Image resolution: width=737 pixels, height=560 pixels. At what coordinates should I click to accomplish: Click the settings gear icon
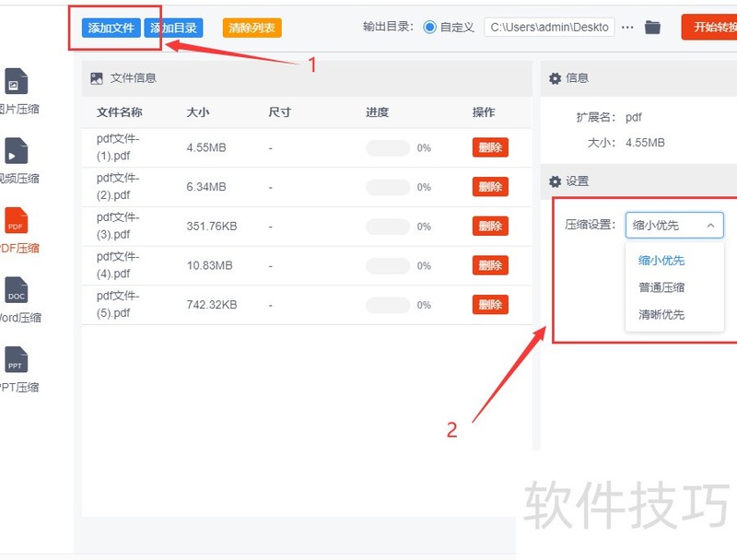(555, 181)
